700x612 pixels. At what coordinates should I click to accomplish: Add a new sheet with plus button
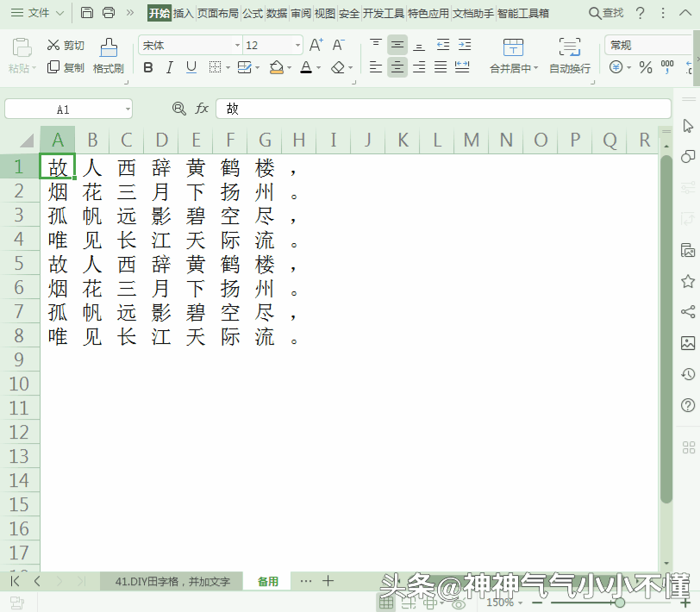tap(328, 581)
